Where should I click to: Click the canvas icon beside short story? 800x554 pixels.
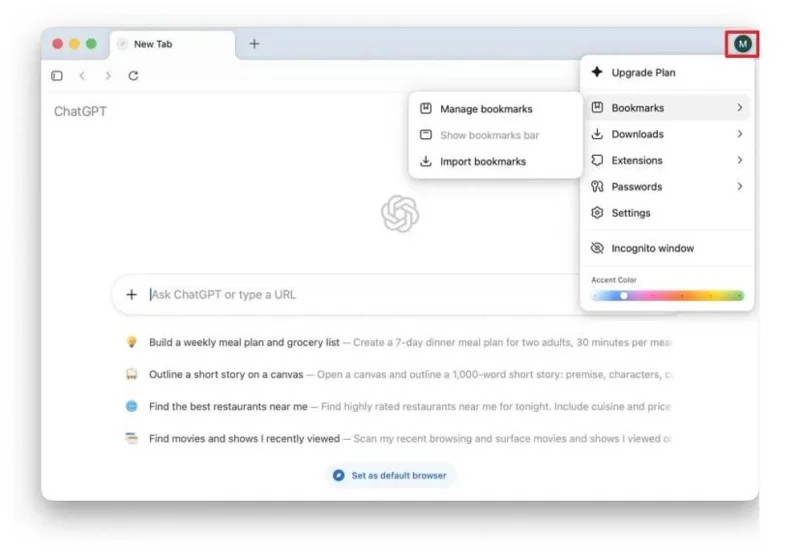[x=132, y=374]
